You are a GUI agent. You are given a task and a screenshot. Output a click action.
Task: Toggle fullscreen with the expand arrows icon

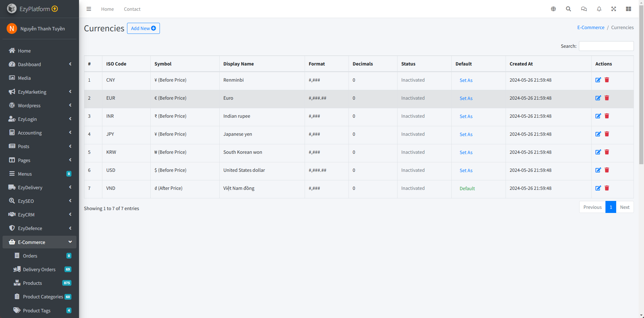coord(614,9)
